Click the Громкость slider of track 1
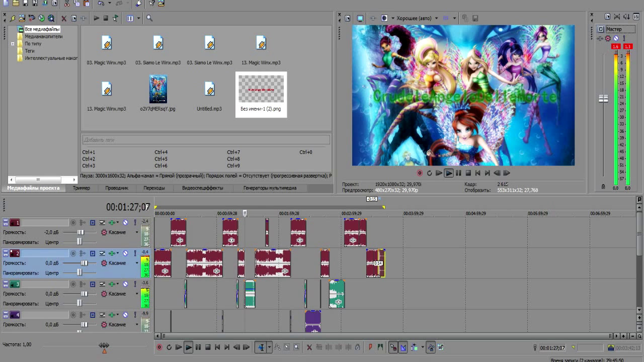This screenshot has width=644, height=362. 80,232
